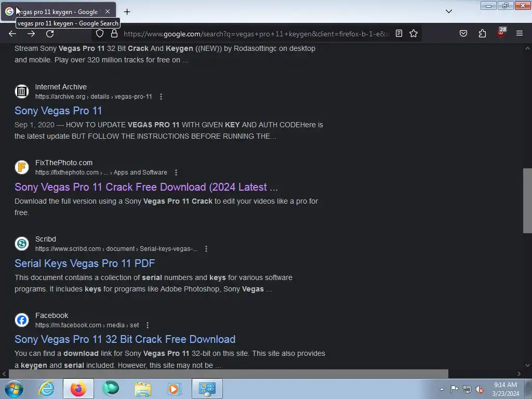Click the scroll down arrow on the vertical scrollbar

pos(527,365)
